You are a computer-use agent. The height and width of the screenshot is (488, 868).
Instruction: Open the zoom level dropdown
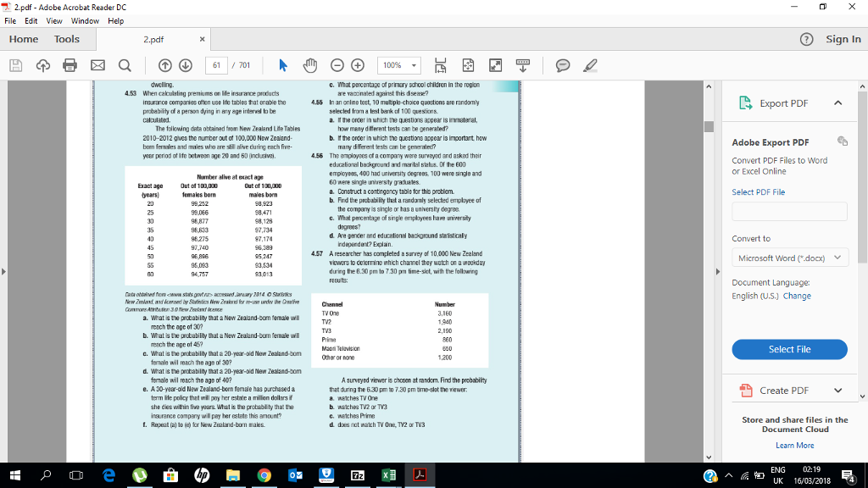click(415, 65)
